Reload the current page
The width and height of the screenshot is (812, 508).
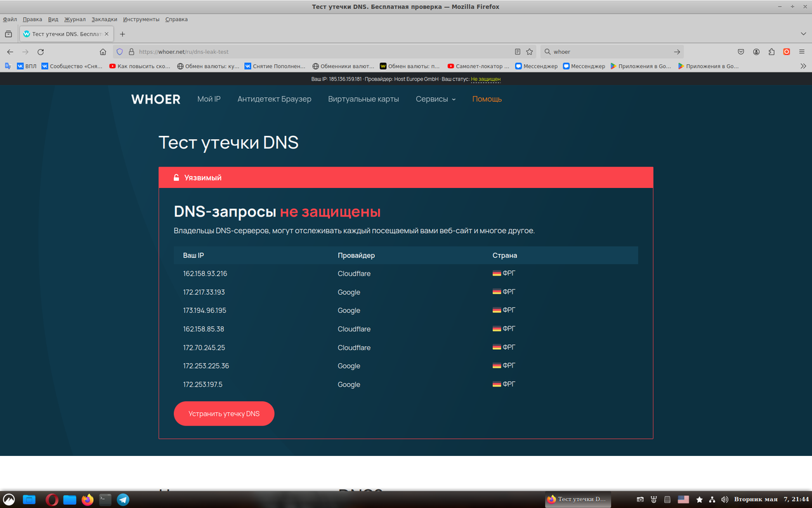point(41,52)
